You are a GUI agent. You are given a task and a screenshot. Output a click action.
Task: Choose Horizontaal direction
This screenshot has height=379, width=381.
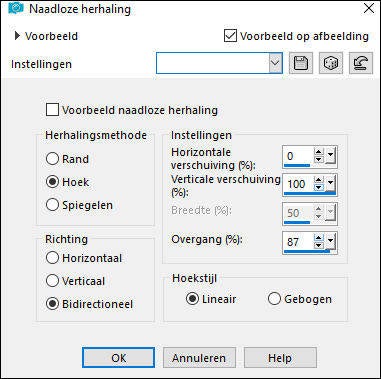coord(52,258)
